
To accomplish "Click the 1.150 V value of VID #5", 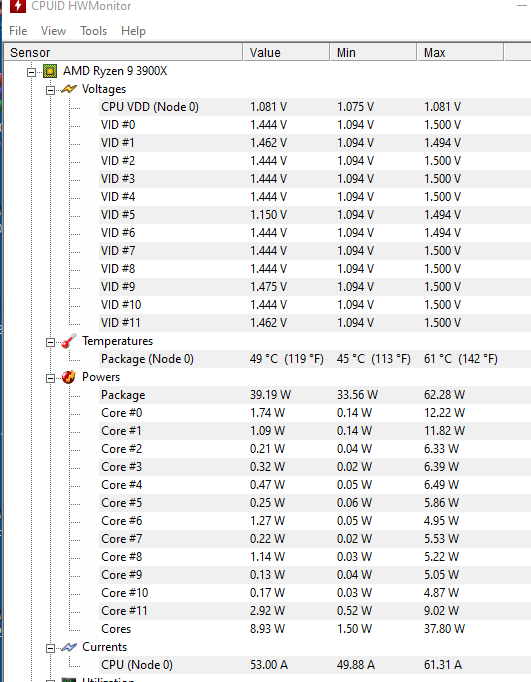I will click(268, 215).
